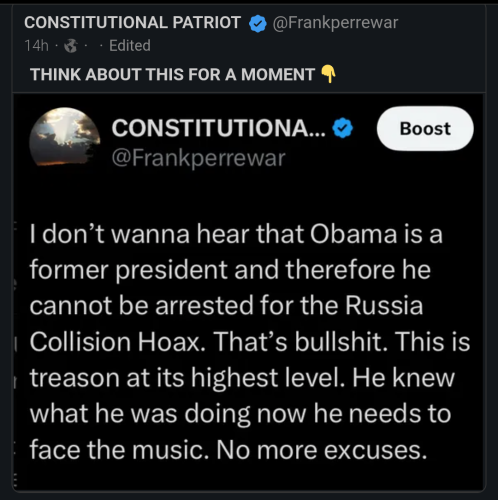The image size is (498, 500).
Task: Click the verified badge next to CONSTITUTIONA...
Action: click(342, 128)
